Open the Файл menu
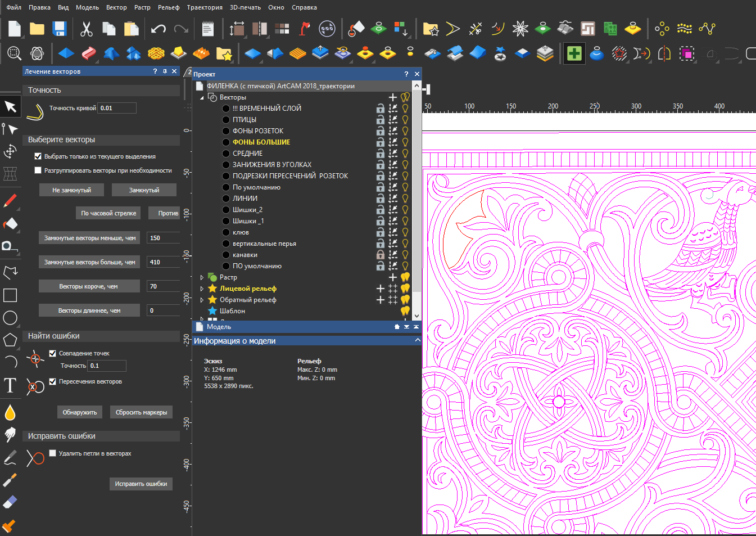Viewport: 756px width, 536px height. (x=14, y=7)
